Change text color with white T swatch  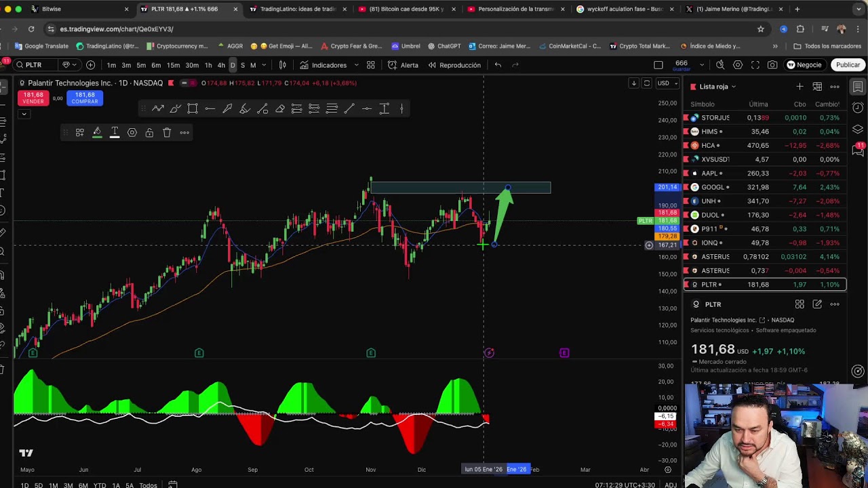click(x=115, y=133)
